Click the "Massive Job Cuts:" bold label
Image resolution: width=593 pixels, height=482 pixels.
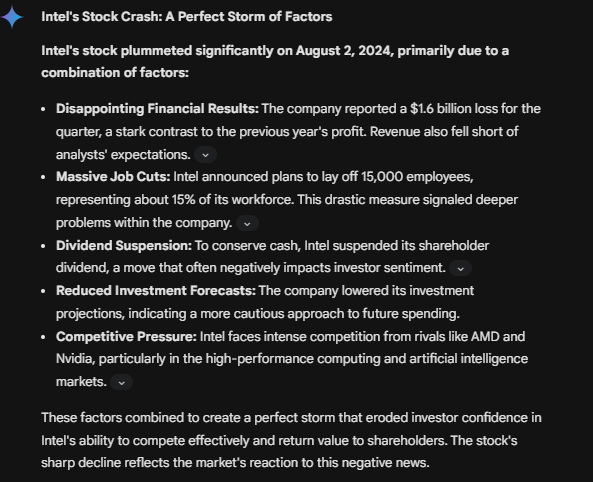click(113, 177)
